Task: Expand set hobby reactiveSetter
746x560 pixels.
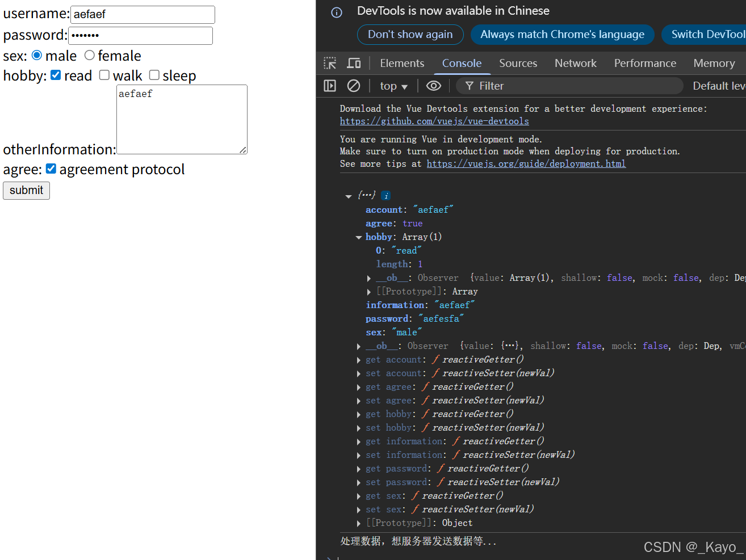Action: pos(359,428)
